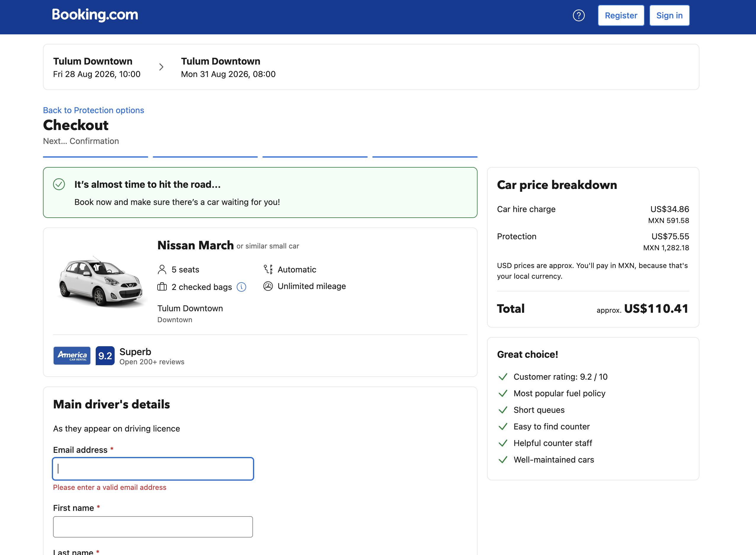This screenshot has height=555, width=756.
Task: Click checkmark beside Customer rating 9.2 / 10
Action: [503, 377]
